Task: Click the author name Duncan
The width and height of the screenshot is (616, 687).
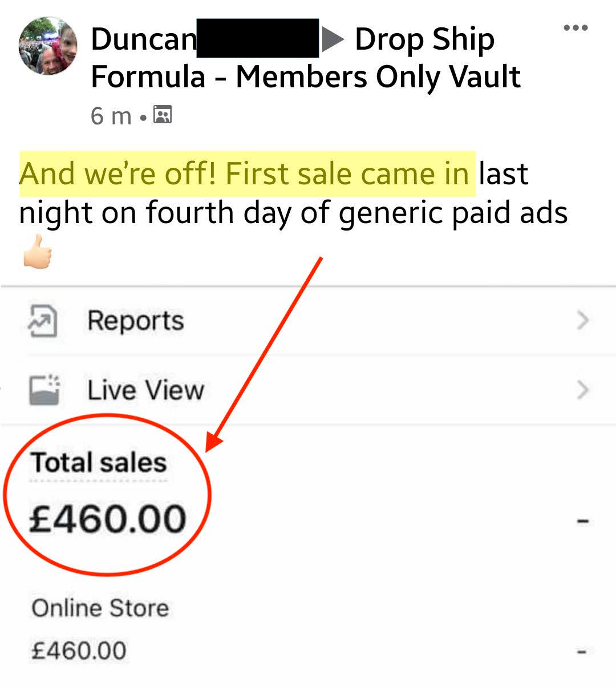Action: [x=144, y=39]
